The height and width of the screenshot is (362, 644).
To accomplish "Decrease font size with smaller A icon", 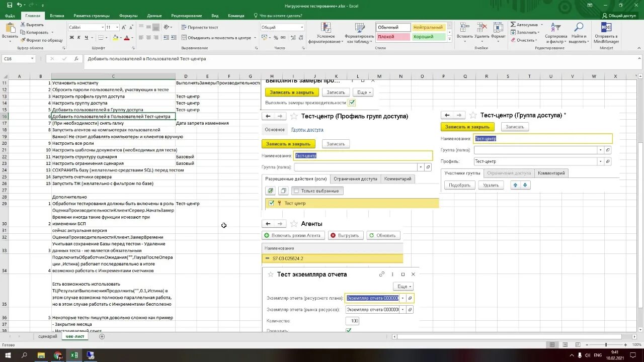I will pyautogui.click(x=131, y=27).
